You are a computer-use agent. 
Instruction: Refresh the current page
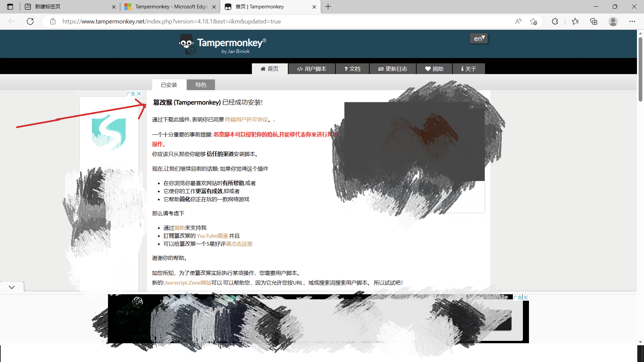[30, 21]
